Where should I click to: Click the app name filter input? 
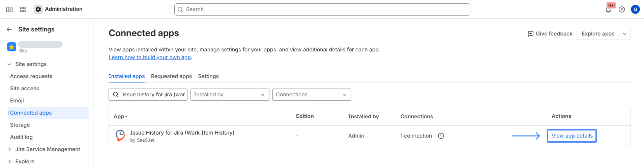pos(148,95)
